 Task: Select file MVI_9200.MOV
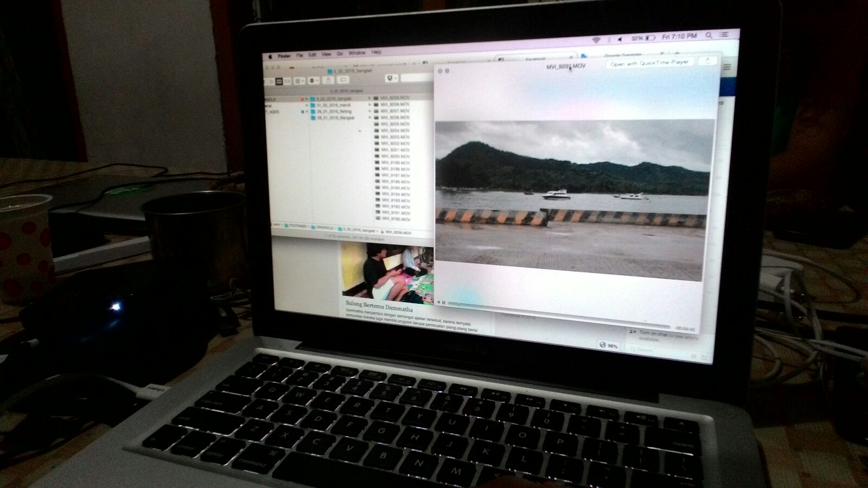[x=392, y=156]
